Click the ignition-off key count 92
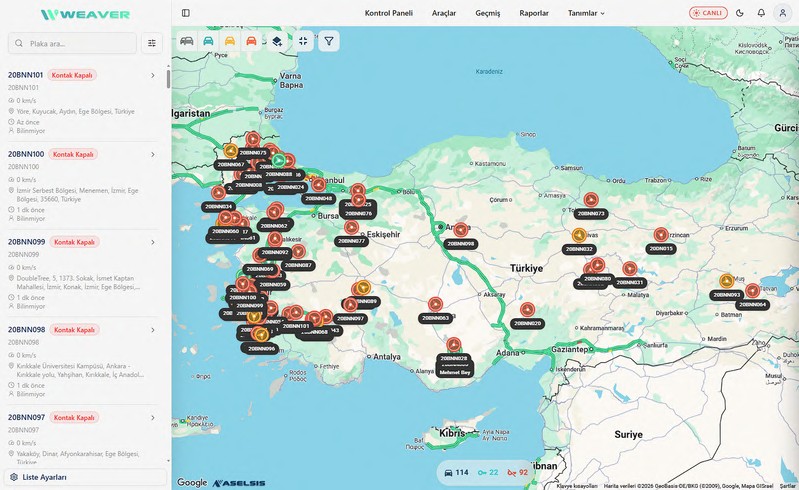This screenshot has height=490, width=799. [517, 472]
